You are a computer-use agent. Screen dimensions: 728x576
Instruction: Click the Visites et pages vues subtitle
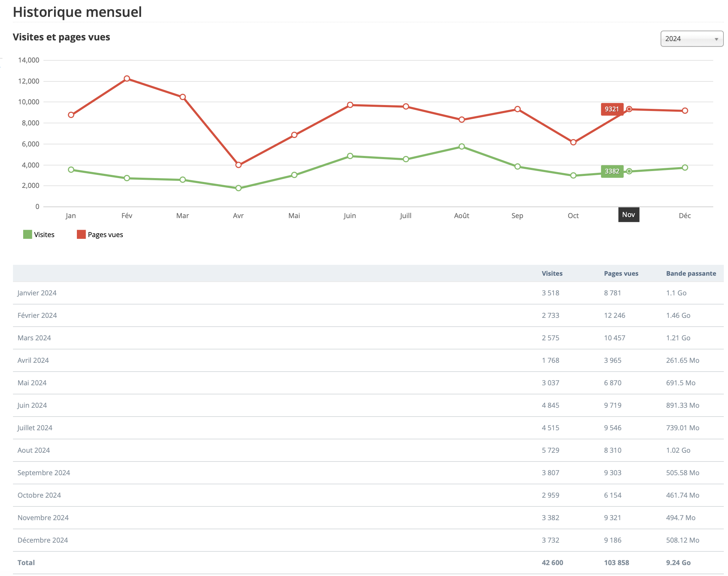[61, 37]
